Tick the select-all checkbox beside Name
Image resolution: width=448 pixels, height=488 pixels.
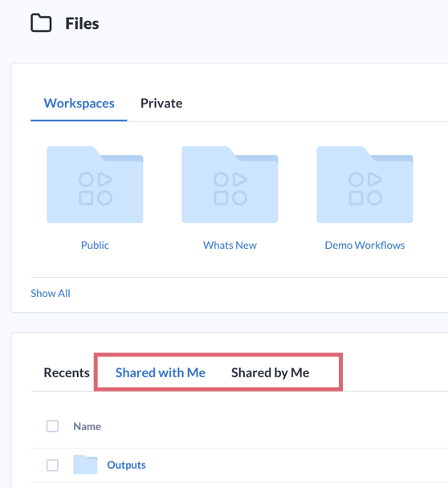52,426
